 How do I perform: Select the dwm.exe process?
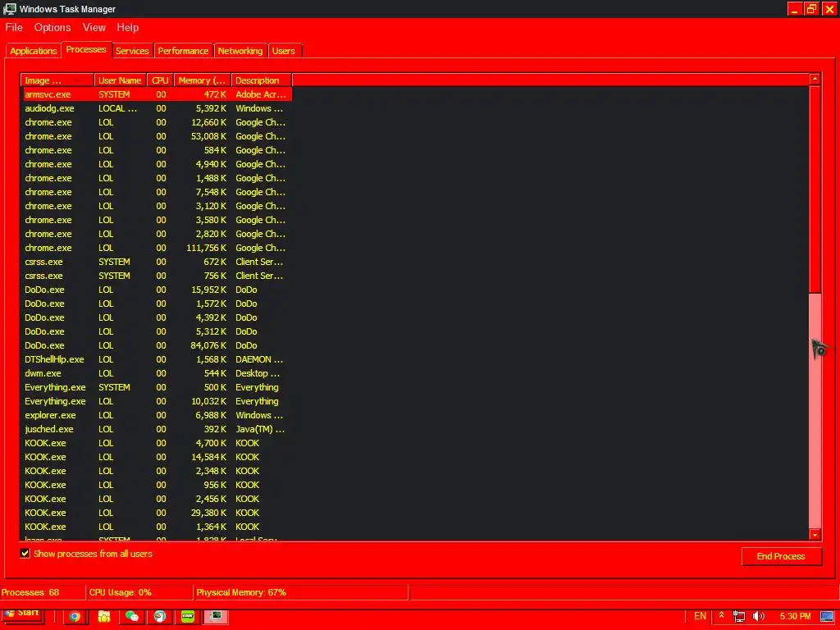pyautogui.click(x=157, y=373)
